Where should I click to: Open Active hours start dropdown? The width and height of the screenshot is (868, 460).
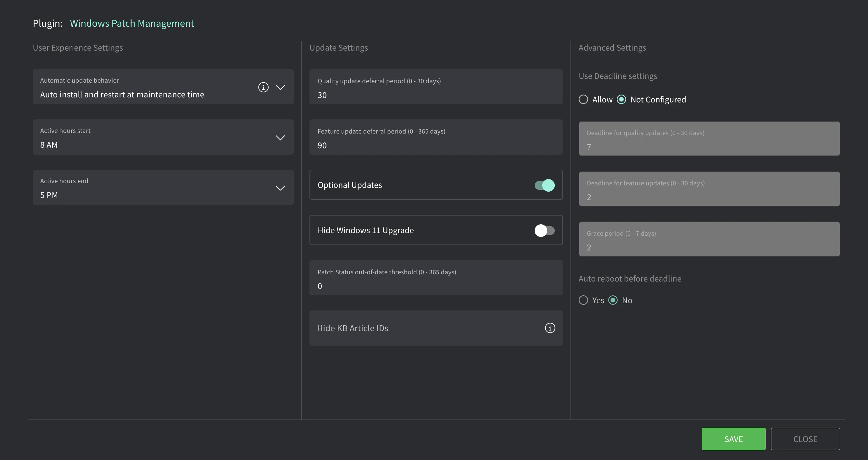click(280, 137)
